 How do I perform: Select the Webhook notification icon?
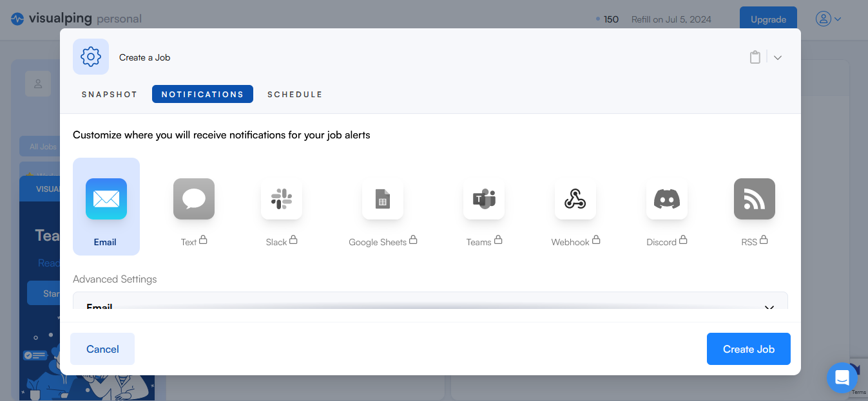[575, 199]
